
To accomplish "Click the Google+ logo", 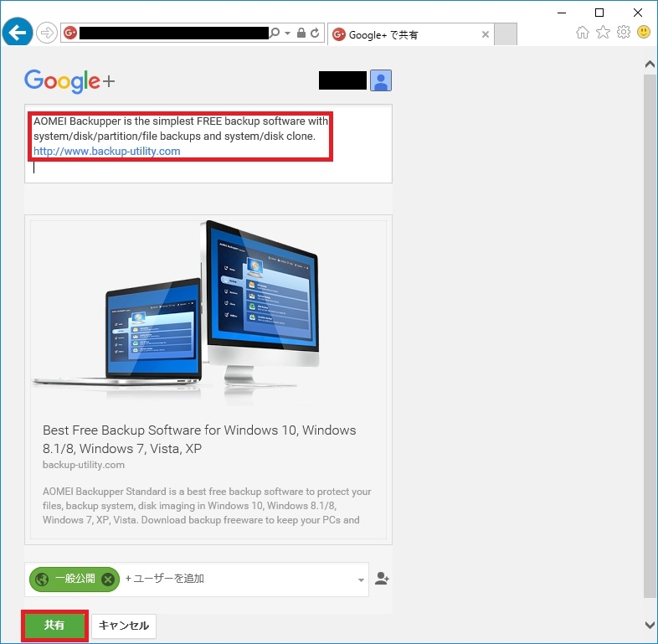I will pyautogui.click(x=69, y=80).
